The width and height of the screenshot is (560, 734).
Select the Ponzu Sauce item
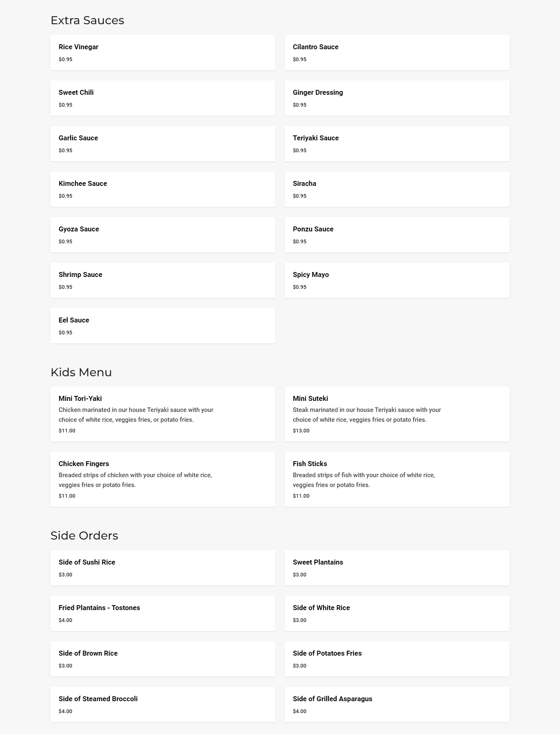tap(397, 235)
